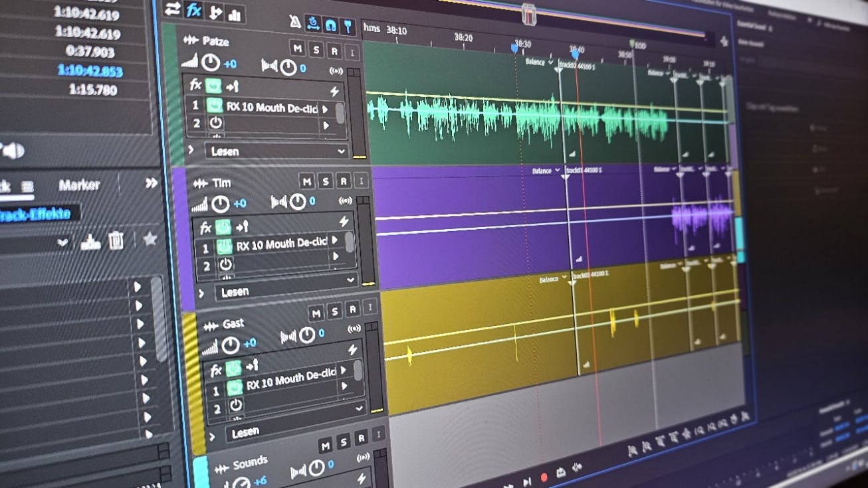The width and height of the screenshot is (868, 488).
Task: Solo the Patze track
Action: [x=316, y=50]
